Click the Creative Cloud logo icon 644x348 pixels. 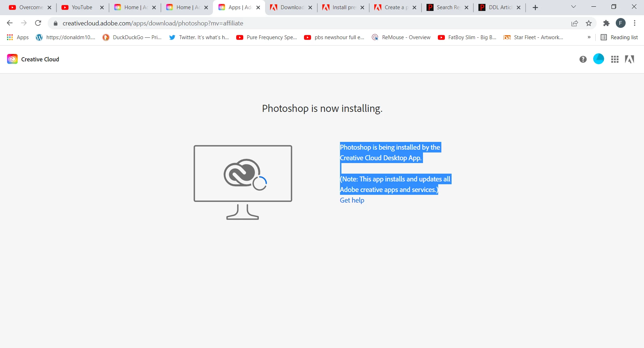pos(12,59)
